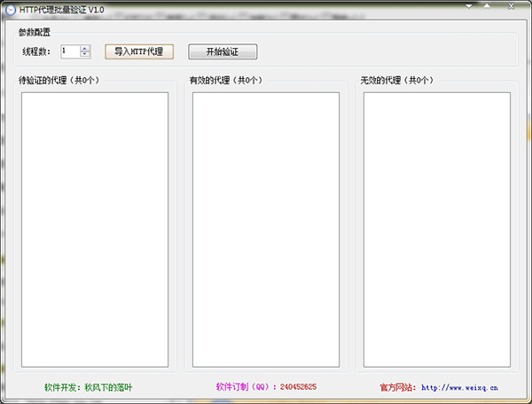Select the 无效的代理 invalid proxies list box

point(436,229)
